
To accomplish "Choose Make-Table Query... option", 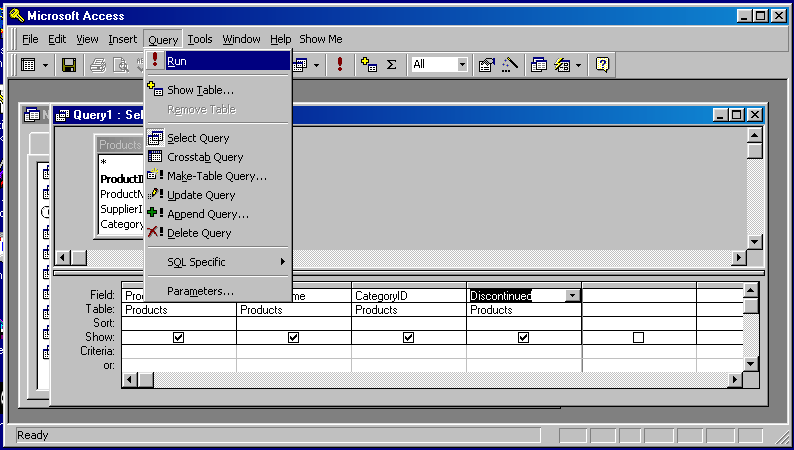I will (218, 176).
